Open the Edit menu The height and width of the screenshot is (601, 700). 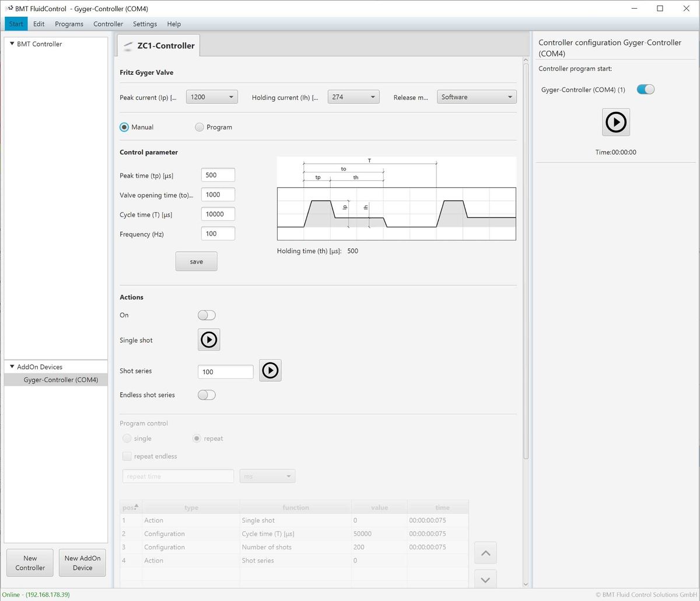[x=39, y=24]
